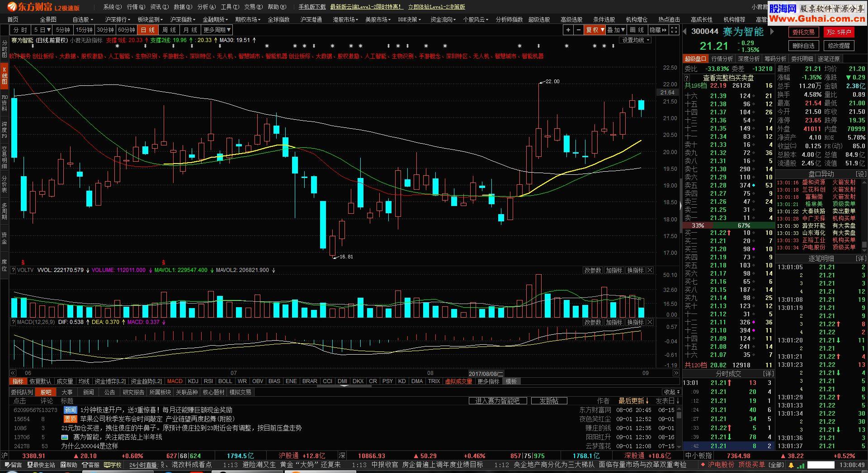Open 自选股 dropdown in navigation bar
This screenshot has height=473, width=868.
click(83, 19)
